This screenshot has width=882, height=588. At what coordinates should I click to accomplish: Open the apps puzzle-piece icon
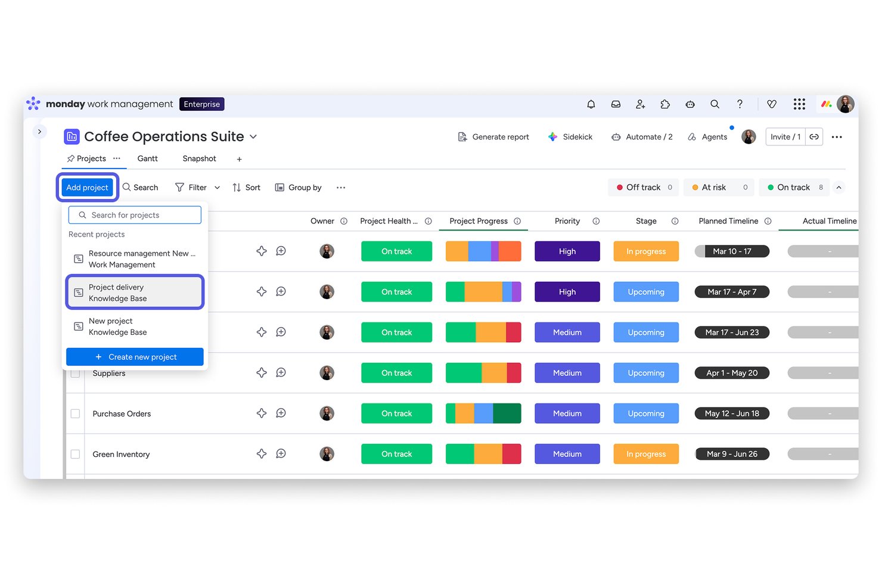pyautogui.click(x=665, y=104)
